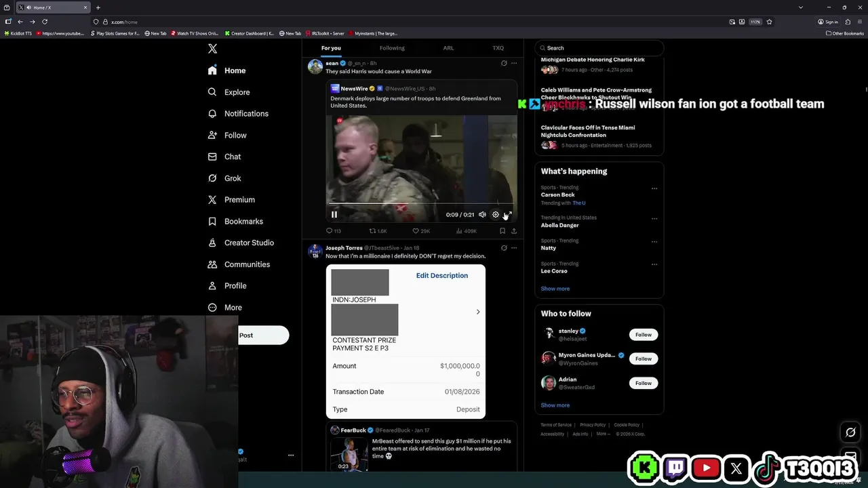Reload the page with browser refresh
Screen dimensions: 868x488
(45, 22)
